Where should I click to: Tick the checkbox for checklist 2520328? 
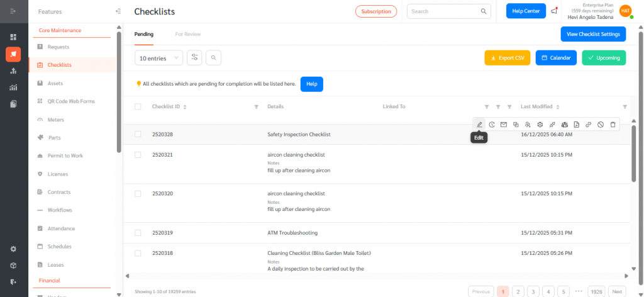(x=138, y=134)
